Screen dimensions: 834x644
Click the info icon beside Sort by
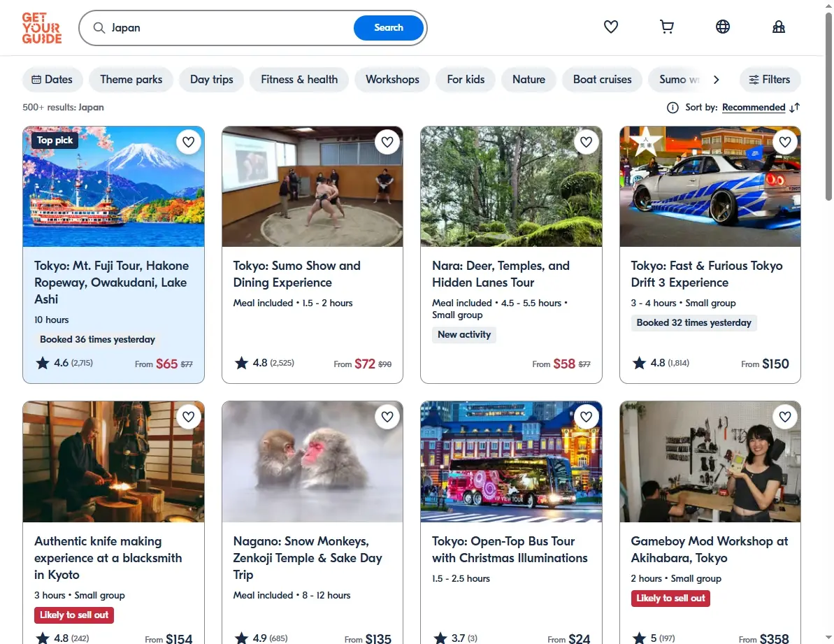(673, 108)
